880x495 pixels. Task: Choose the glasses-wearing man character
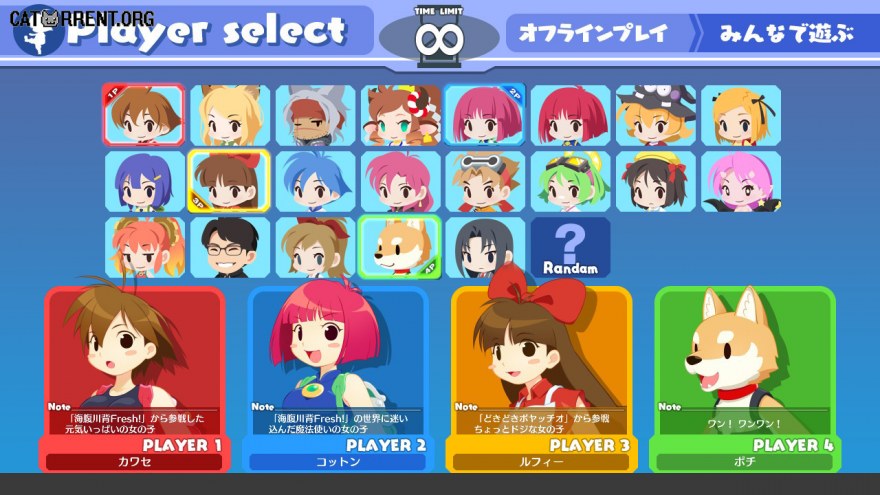pos(230,248)
